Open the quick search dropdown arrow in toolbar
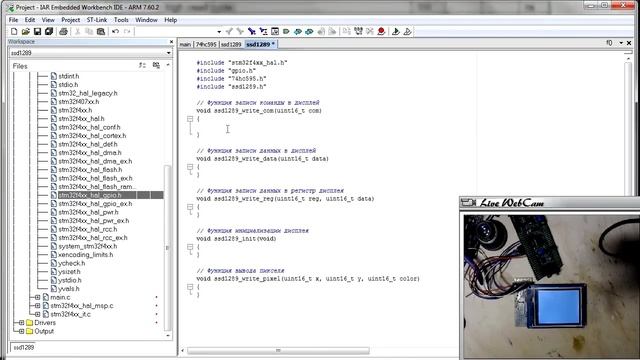This screenshot has height=360, width=640. tap(219, 32)
